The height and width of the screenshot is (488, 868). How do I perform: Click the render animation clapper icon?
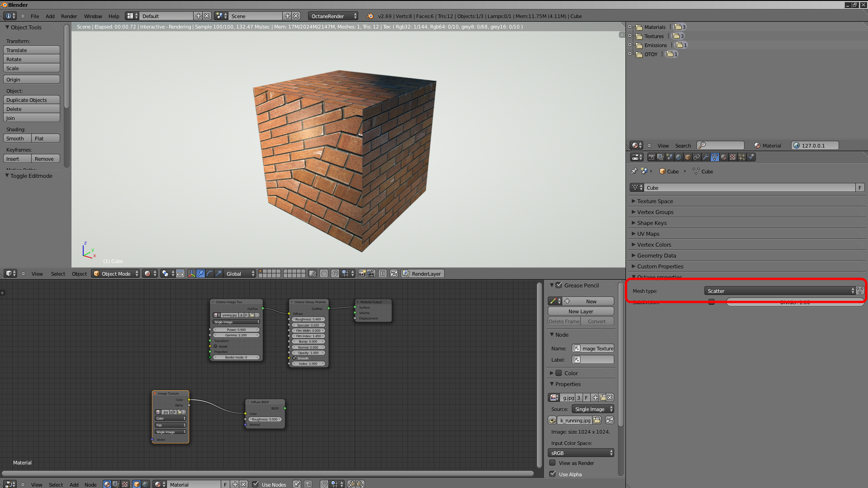(371, 273)
